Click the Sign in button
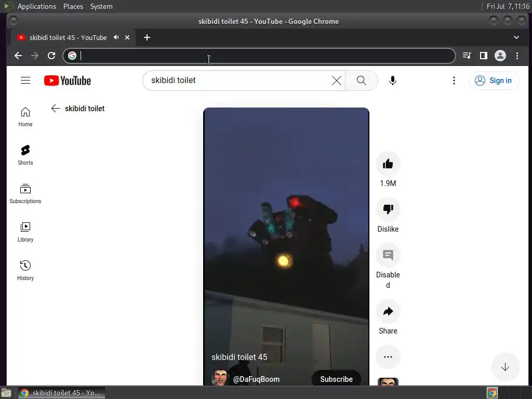 click(494, 81)
